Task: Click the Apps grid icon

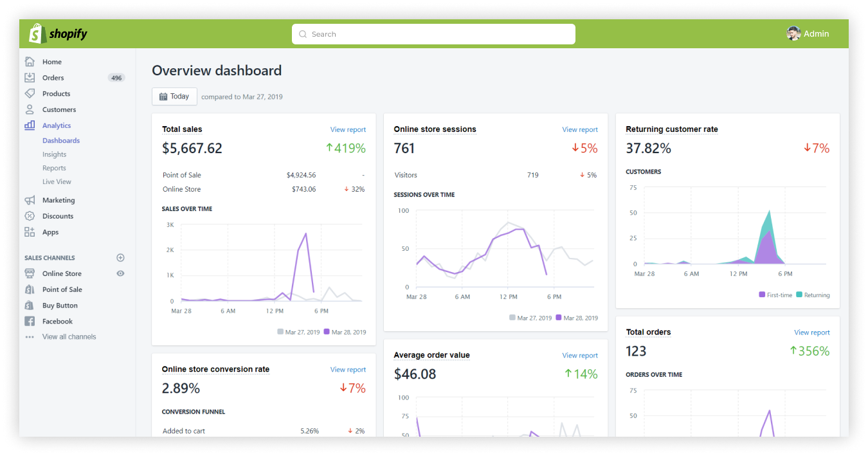Action: (x=30, y=232)
